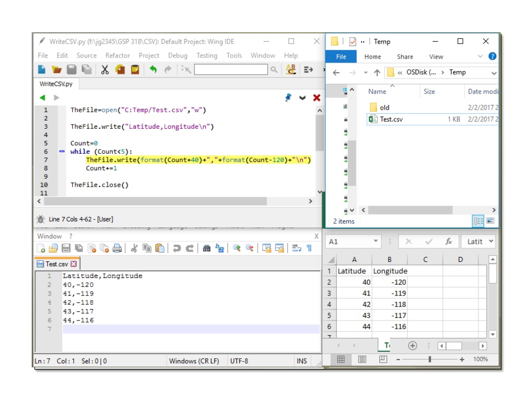Viewport: 532px width, 399px height.
Task: Toggle the pin icon above the code editor
Action: [x=288, y=98]
